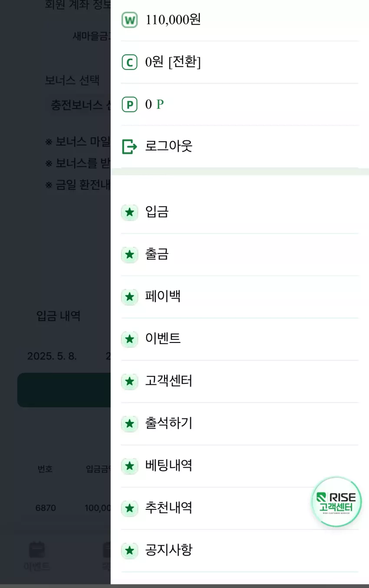The height and width of the screenshot is (588, 369).
Task: Tap the 이벤트 calendar icon in bottom bar
Action: coord(37,550)
